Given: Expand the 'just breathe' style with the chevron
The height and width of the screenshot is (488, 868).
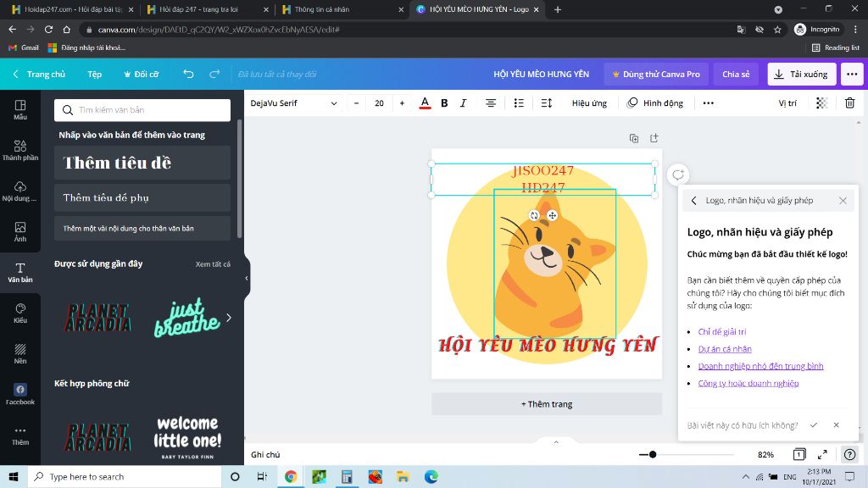Looking at the screenshot, I should click(x=227, y=317).
